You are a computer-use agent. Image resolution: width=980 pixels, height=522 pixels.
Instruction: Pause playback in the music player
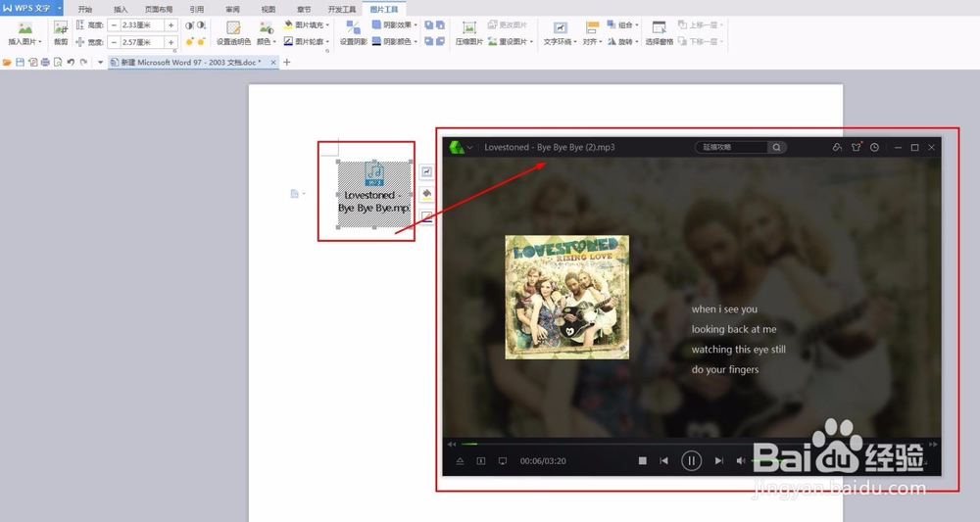coord(691,461)
